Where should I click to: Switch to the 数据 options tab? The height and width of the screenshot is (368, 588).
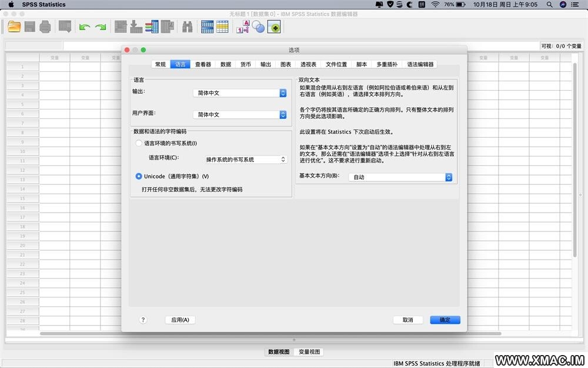point(226,64)
